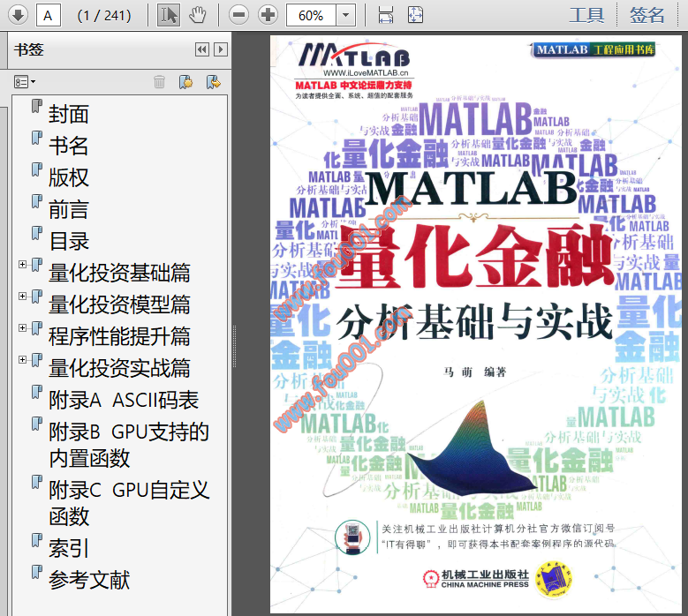Select the 量化投资实战篇 bookmark
Image resolution: width=688 pixels, height=616 pixels.
coord(119,368)
